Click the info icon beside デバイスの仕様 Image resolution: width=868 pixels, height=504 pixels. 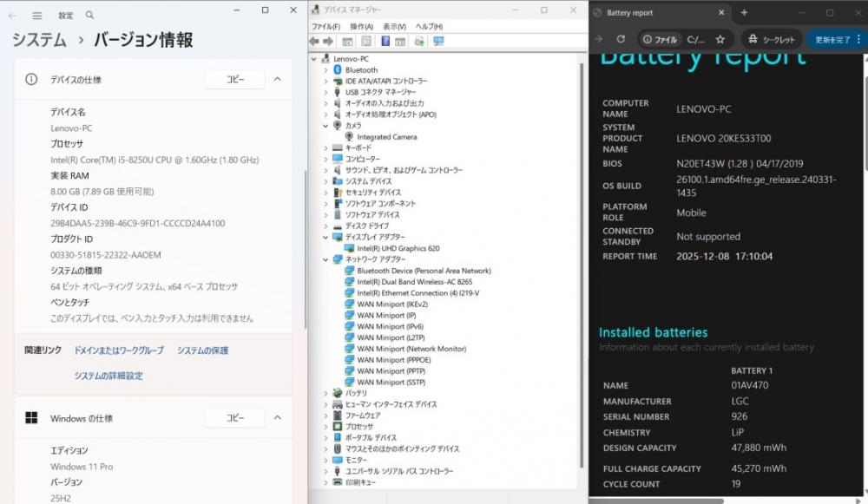pyautogui.click(x=31, y=79)
